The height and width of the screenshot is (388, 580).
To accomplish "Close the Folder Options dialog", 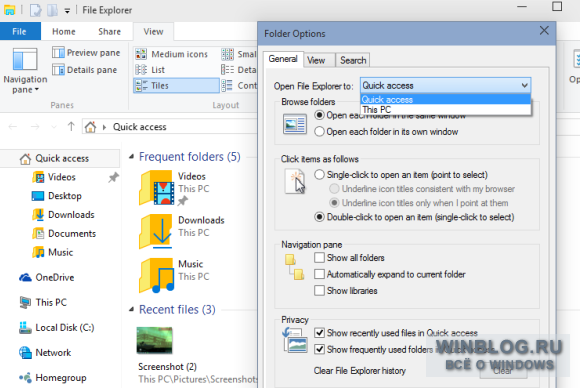I will (544, 30).
